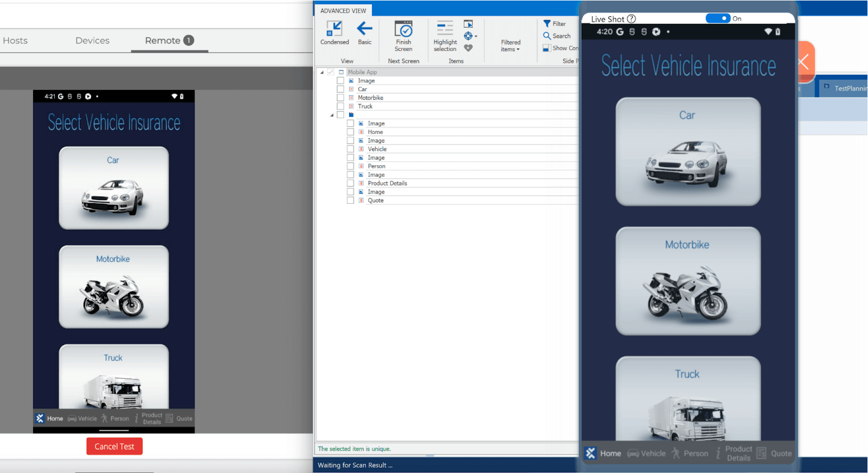Tap Person in Live Shot bottom navigation
Screen dimensions: 868x473
pos(690,453)
